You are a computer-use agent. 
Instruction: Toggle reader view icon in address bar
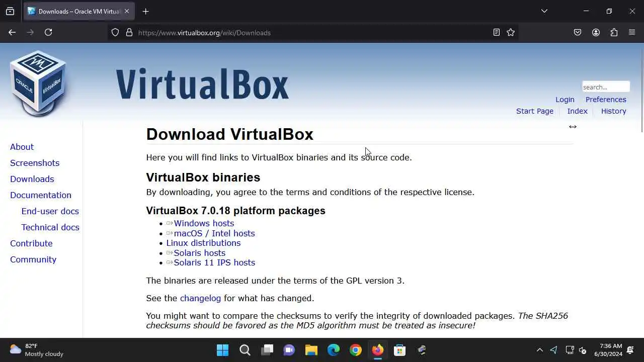tap(497, 32)
